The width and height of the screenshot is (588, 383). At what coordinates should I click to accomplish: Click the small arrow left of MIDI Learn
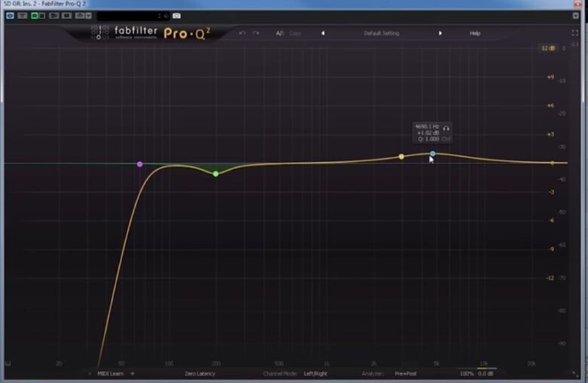pyautogui.click(x=90, y=374)
